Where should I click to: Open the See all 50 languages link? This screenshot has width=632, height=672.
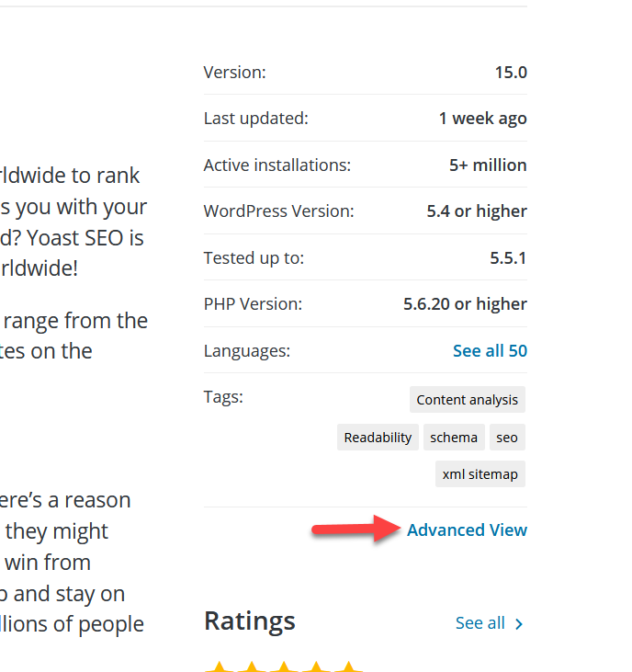pos(490,350)
